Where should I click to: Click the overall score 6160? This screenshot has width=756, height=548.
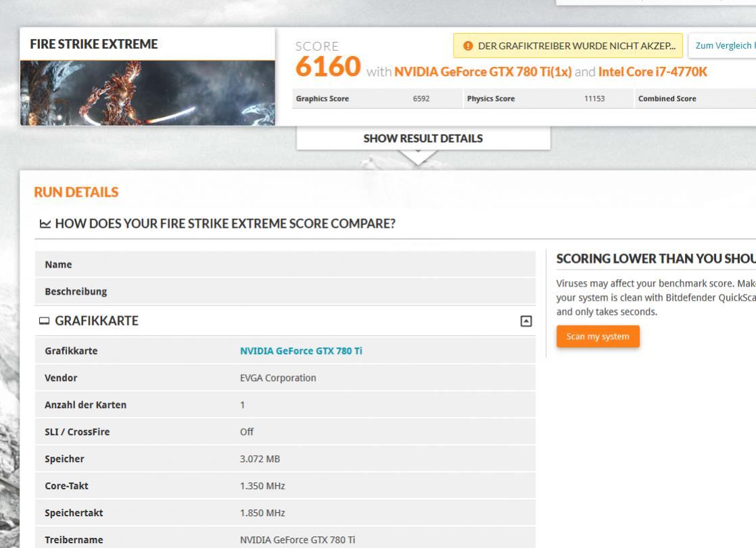coord(328,66)
